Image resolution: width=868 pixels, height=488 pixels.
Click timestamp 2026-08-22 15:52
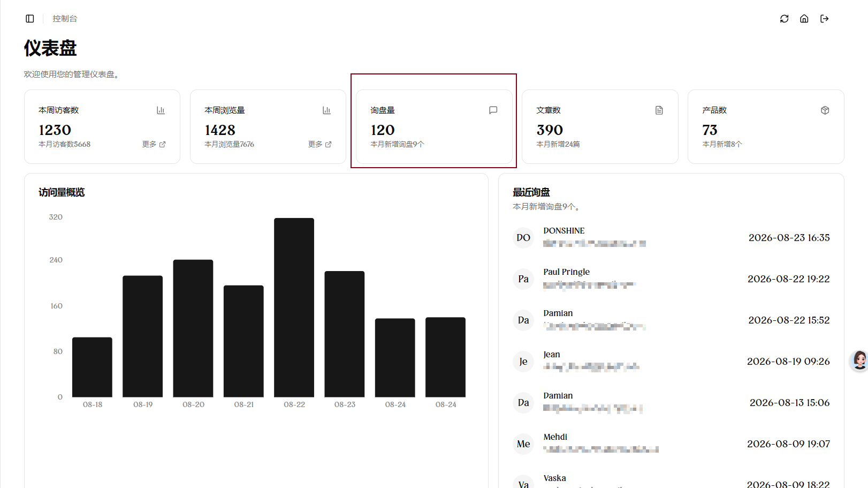(789, 320)
